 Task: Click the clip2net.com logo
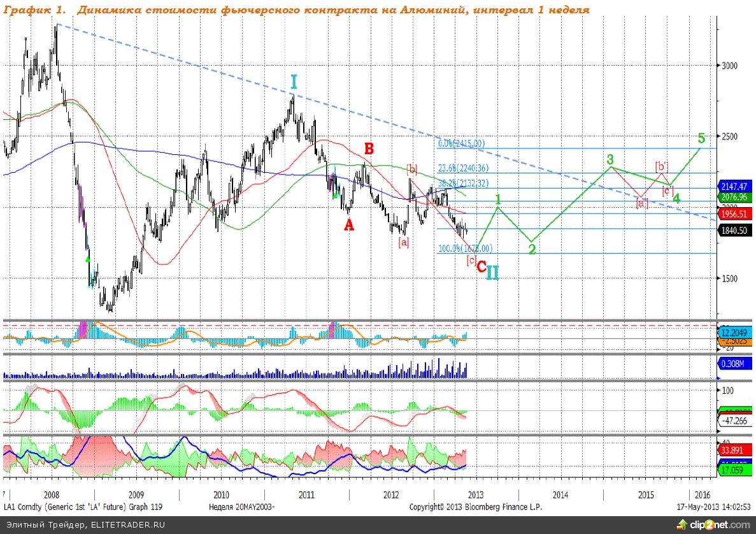click(x=714, y=524)
